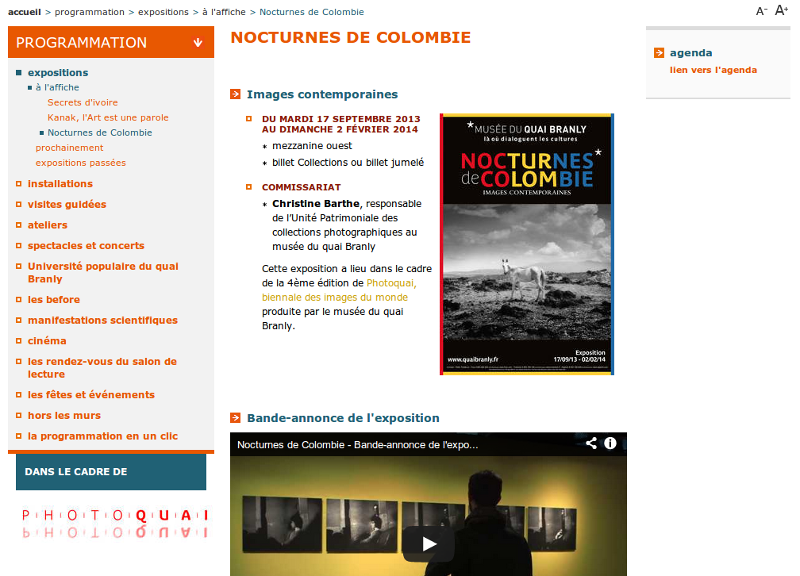Open à l'affiche in the breadcrumb
The height and width of the screenshot is (576, 800).
223,12
